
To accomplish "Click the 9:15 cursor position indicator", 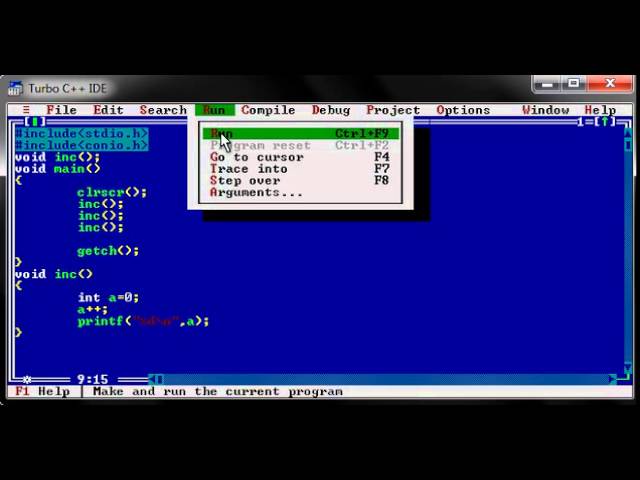I will (93, 380).
